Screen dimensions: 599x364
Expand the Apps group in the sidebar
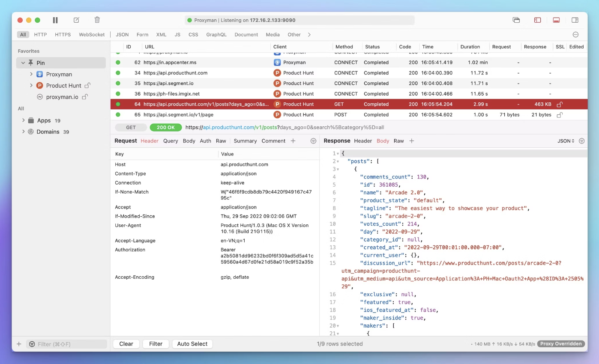click(x=24, y=120)
